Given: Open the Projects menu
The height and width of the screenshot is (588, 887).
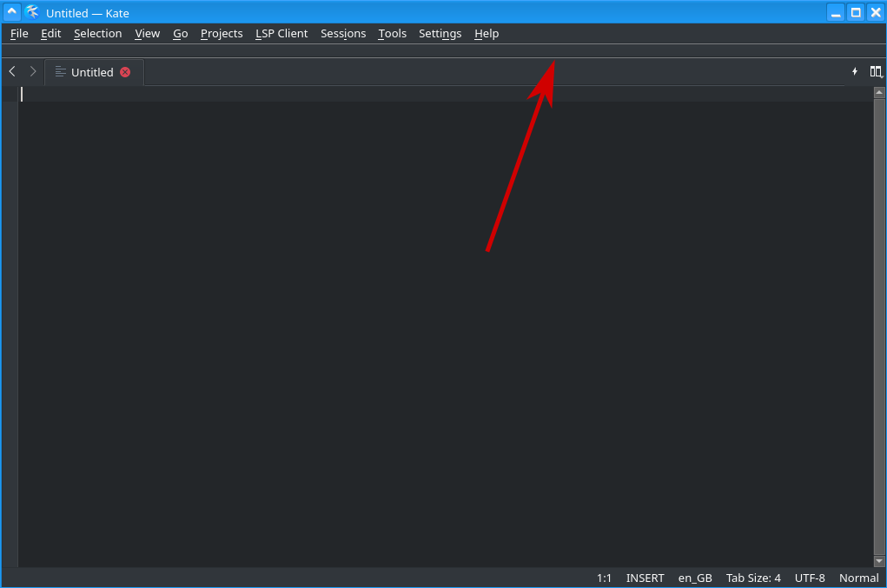Looking at the screenshot, I should point(221,33).
